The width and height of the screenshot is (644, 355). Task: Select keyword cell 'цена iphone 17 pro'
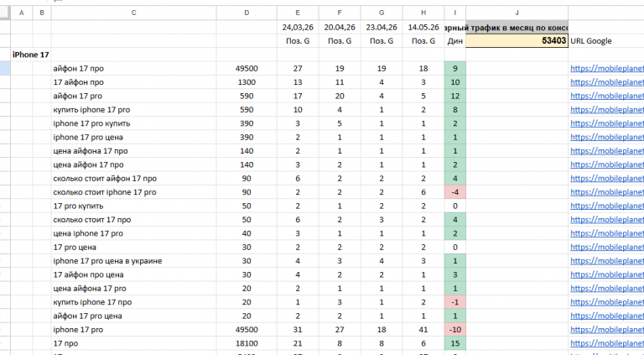pos(134,233)
